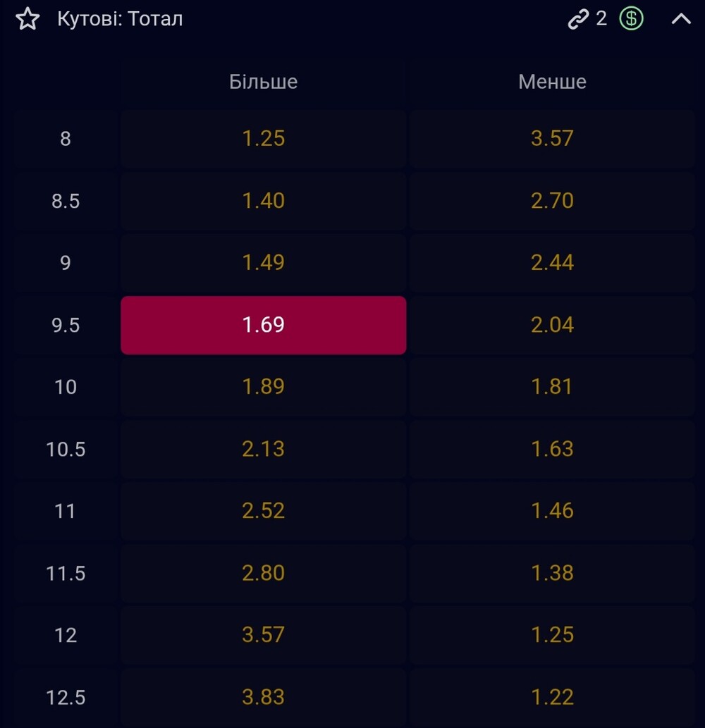Tap Більше 12.5 odds at 3.83
The image size is (705, 728).
point(263,697)
